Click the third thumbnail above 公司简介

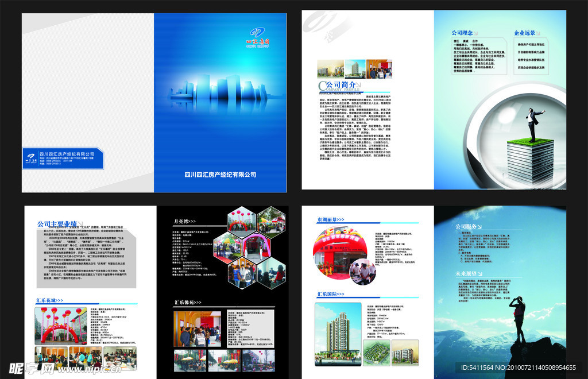379,68
